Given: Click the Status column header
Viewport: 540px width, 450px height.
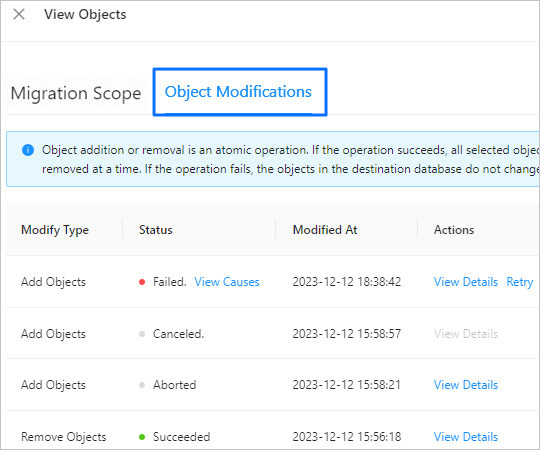Looking at the screenshot, I should coord(156,230).
